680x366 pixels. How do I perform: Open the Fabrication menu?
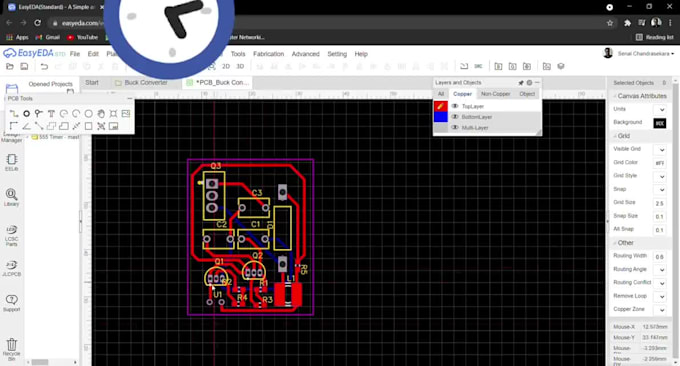pyautogui.click(x=268, y=54)
